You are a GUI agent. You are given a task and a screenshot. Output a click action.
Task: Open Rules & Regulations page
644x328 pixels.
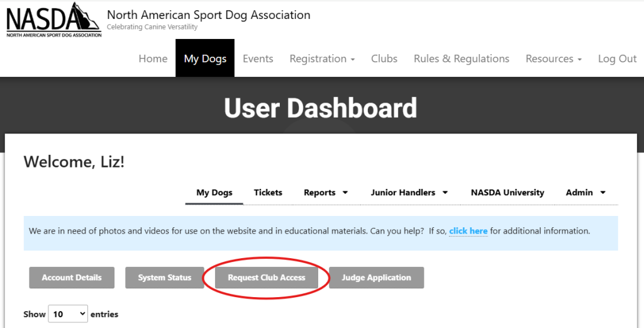pos(462,59)
